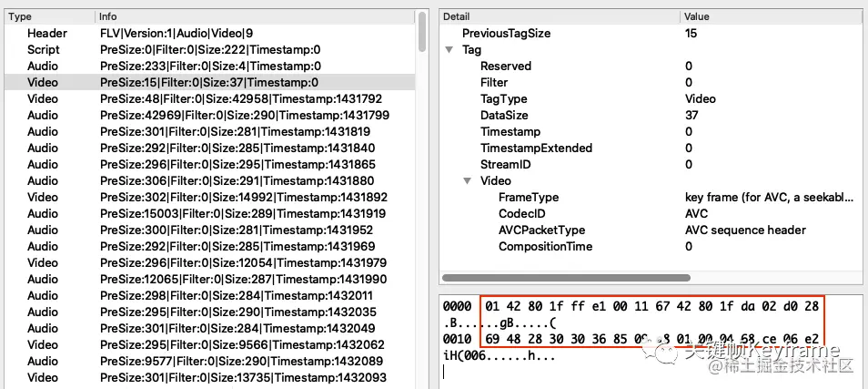Select the Video row with Size:9566
The height and width of the screenshot is (389, 868).
click(x=210, y=344)
